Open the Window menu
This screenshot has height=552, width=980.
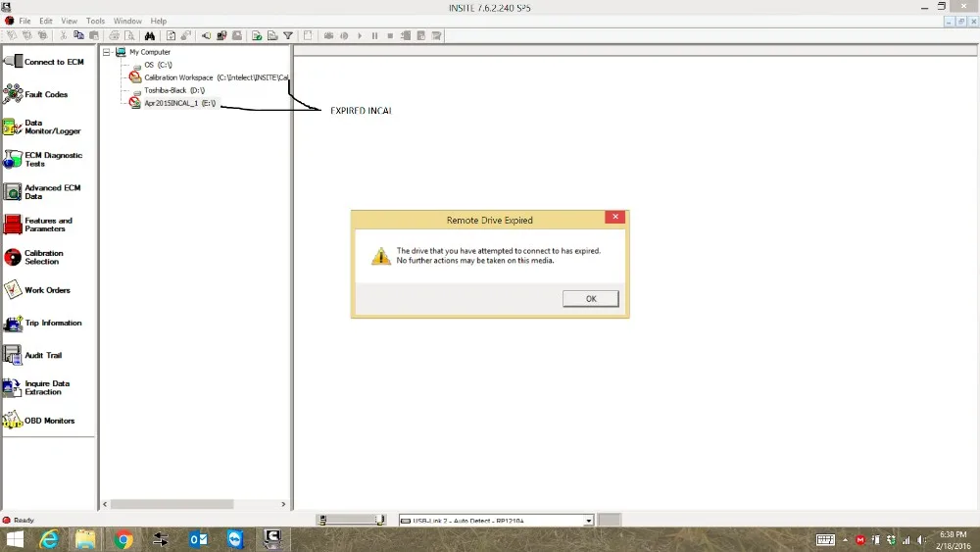coord(127,21)
